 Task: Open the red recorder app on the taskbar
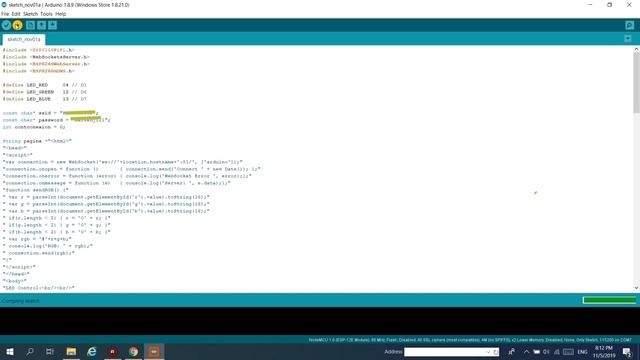pyautogui.click(x=113, y=351)
